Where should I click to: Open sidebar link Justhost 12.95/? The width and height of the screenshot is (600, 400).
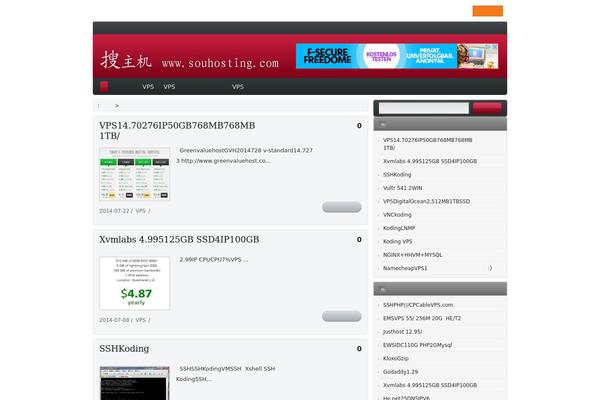coord(403,332)
